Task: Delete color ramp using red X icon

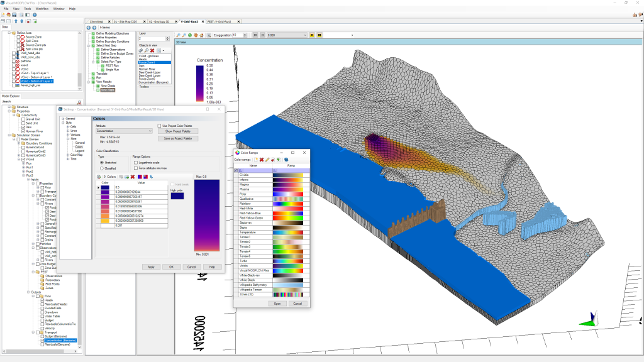Action: 262,160
